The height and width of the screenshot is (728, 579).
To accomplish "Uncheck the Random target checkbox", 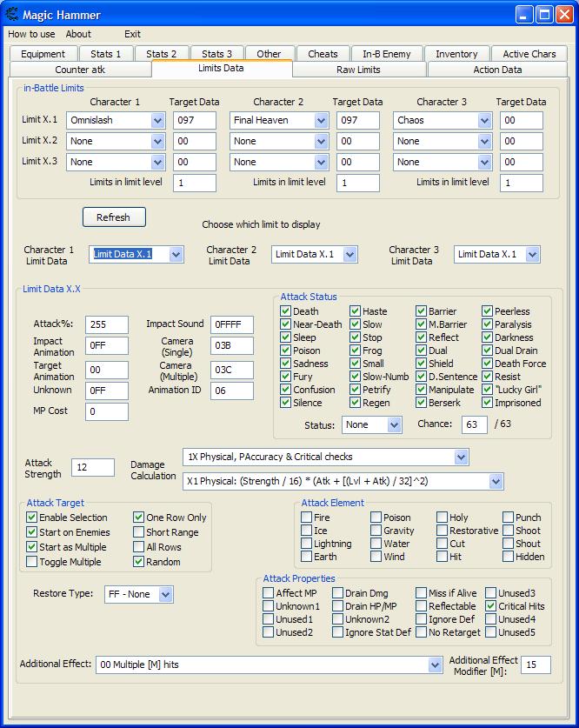I will [138, 561].
